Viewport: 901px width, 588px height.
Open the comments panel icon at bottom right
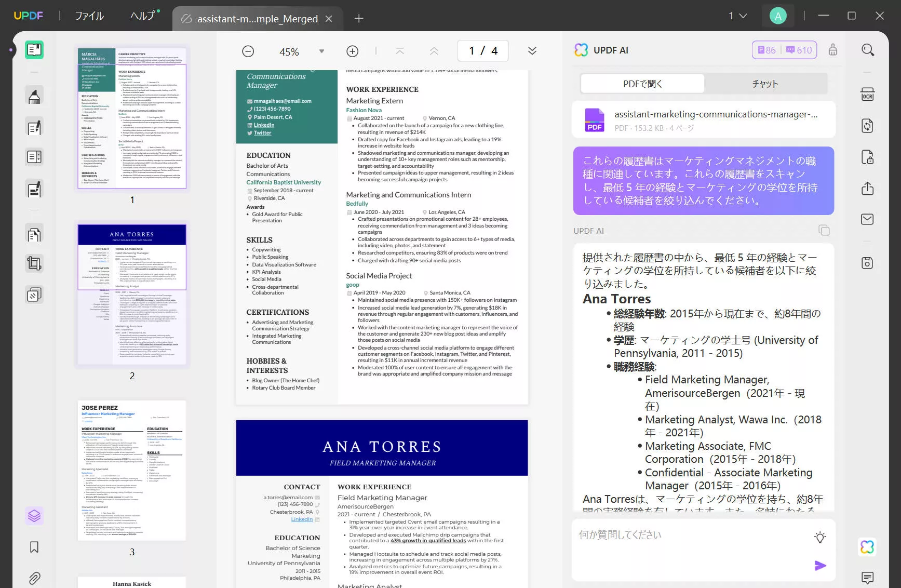[x=867, y=577]
